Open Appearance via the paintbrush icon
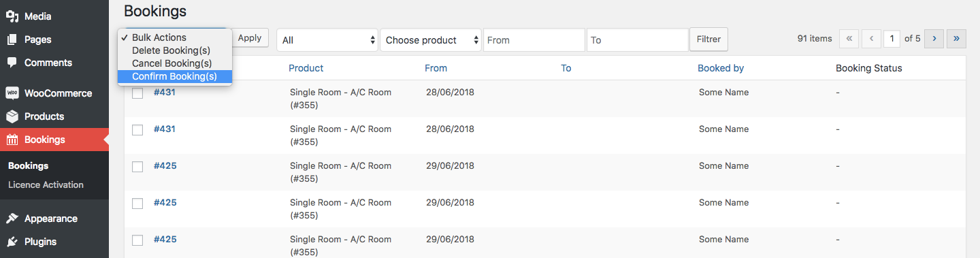Image resolution: width=980 pixels, height=258 pixels. [12, 219]
